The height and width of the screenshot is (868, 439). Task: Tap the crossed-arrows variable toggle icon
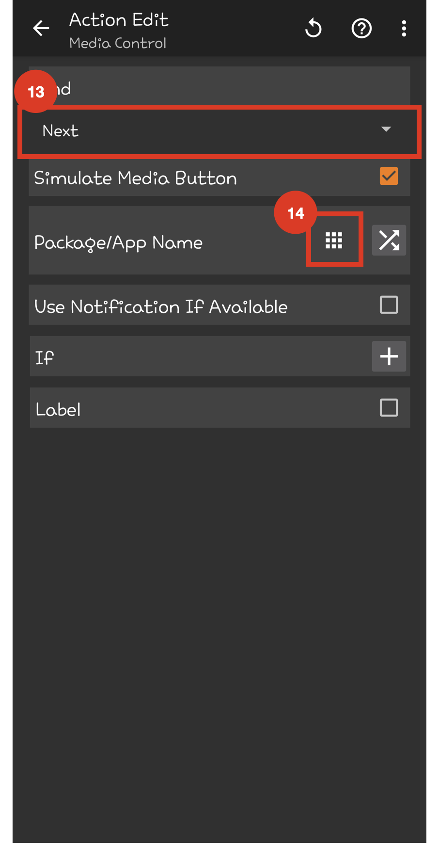389,240
